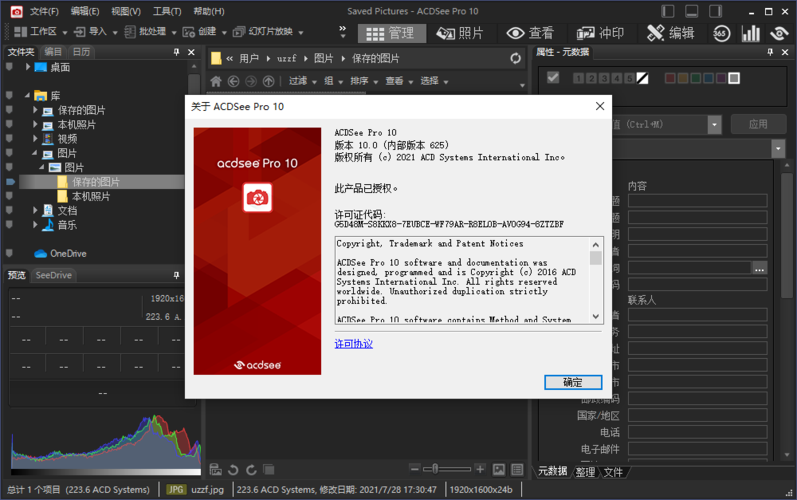The width and height of the screenshot is (797, 500).
Task: Click the eye-signal messages icon on the mode bar
Action: coord(779,34)
